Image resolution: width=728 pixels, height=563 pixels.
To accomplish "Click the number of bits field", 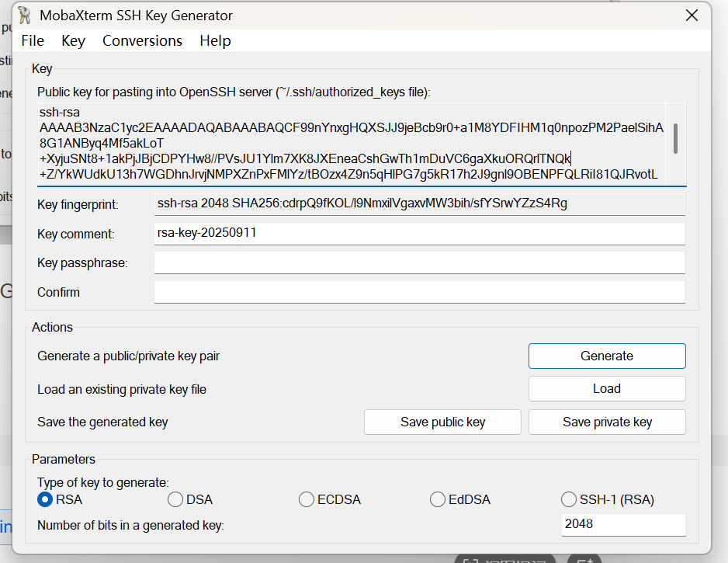I will (x=623, y=524).
